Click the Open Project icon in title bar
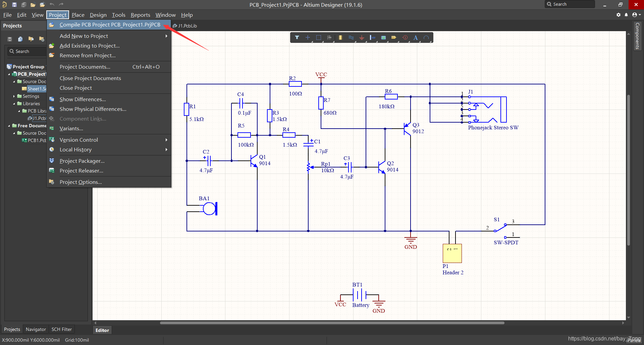Image resolution: width=644 pixels, height=345 pixels. click(42, 5)
